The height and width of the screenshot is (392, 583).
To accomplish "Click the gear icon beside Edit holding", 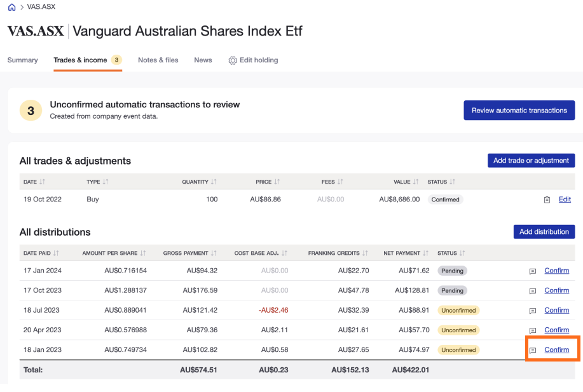I will click(x=233, y=60).
